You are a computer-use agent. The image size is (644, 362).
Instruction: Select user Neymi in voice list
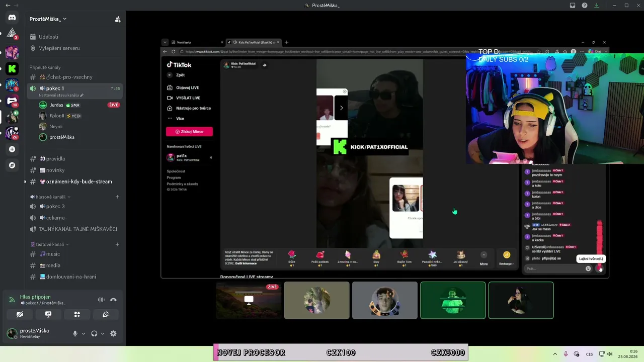click(79, 126)
